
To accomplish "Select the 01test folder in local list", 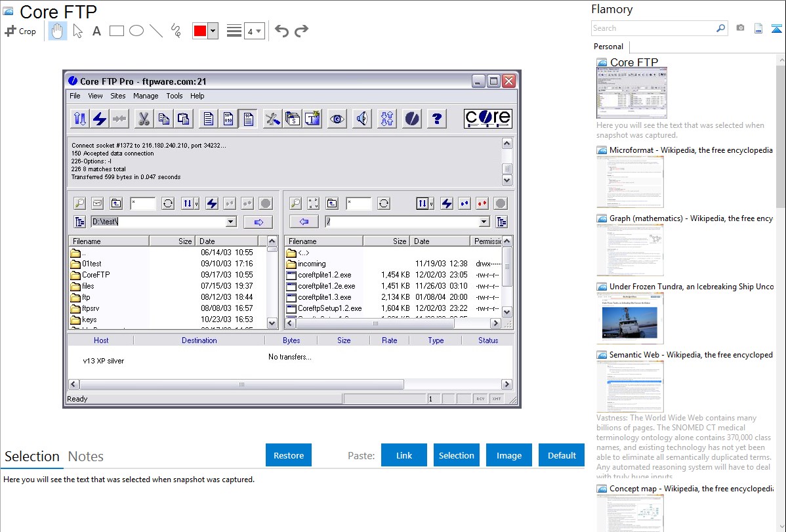I will [x=92, y=264].
